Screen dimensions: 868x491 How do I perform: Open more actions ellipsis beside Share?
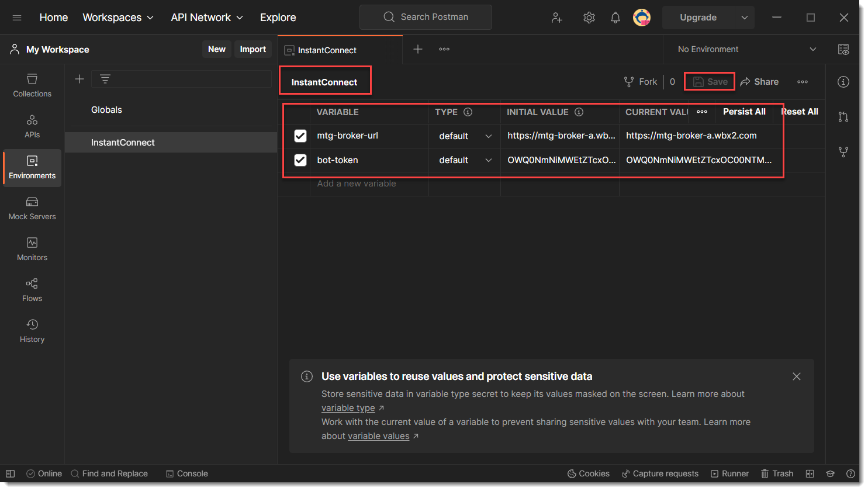(x=803, y=82)
